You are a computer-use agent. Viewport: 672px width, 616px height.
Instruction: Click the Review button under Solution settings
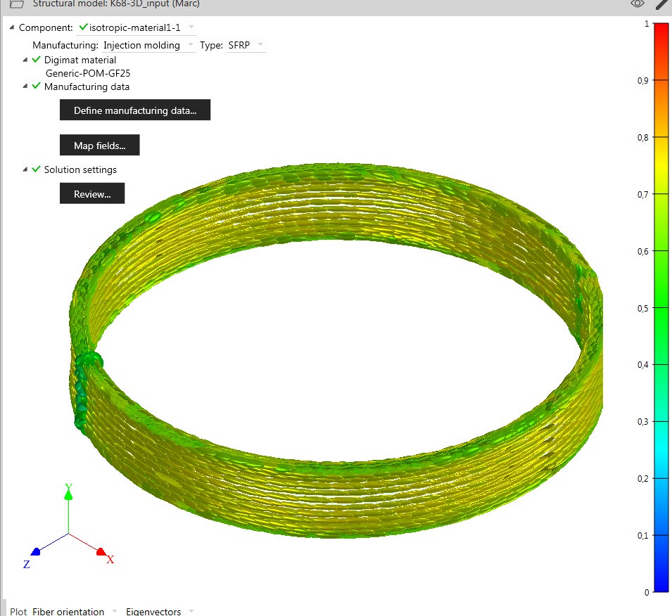(x=92, y=193)
